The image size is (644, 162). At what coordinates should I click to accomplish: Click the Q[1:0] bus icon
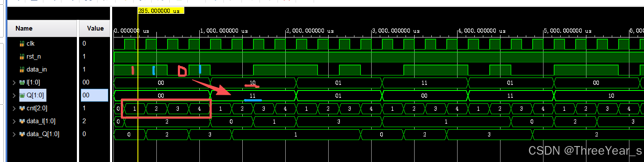(22, 95)
